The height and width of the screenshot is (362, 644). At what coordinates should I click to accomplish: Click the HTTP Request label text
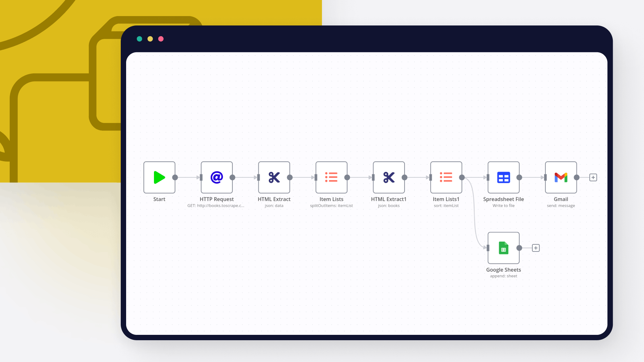click(x=217, y=199)
